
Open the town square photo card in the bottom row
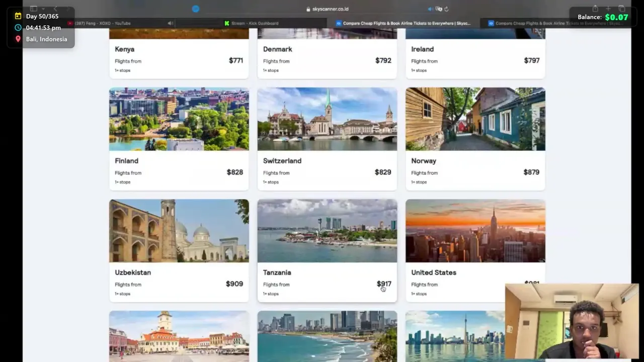179,336
